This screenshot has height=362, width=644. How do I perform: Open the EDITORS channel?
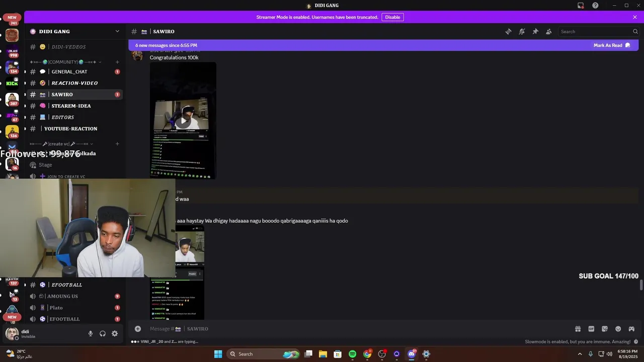[75, 117]
